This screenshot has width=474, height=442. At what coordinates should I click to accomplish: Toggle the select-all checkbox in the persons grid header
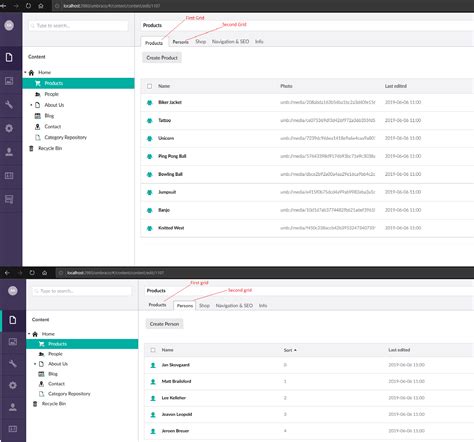(153, 350)
